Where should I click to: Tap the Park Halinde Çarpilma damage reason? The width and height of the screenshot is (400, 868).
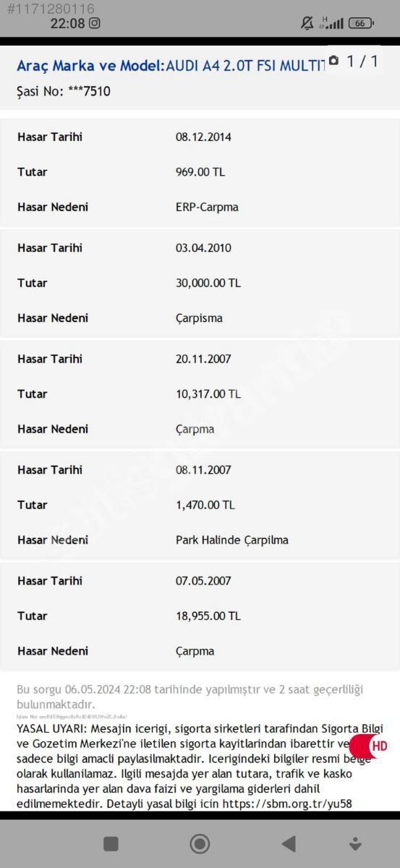pyautogui.click(x=232, y=540)
